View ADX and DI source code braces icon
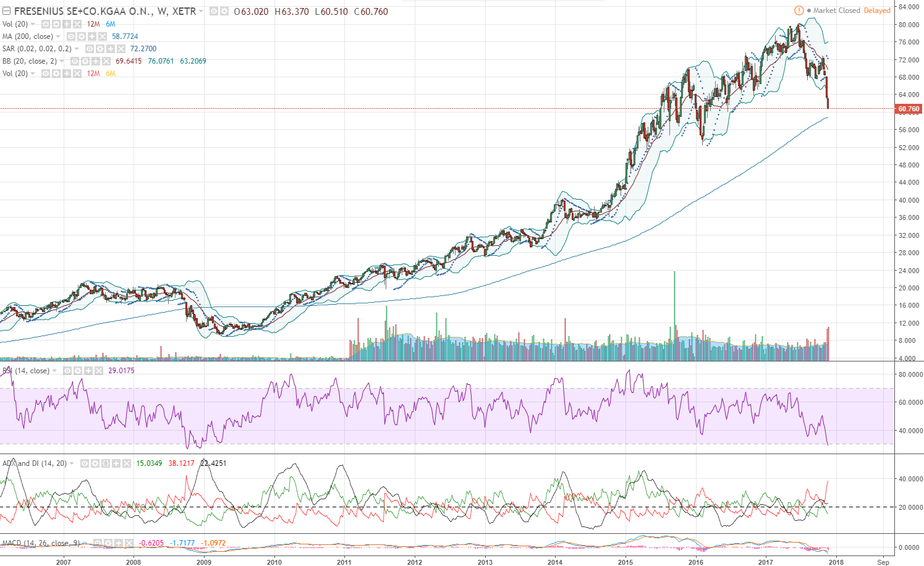The height and width of the screenshot is (566, 924). 106,463
